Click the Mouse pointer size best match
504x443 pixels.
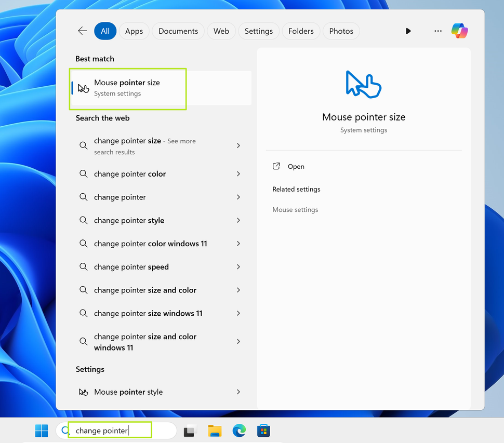tap(127, 88)
